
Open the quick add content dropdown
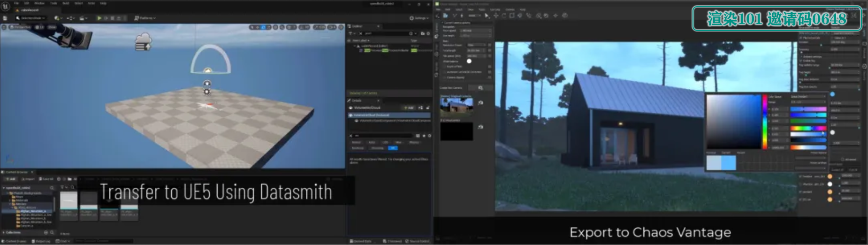point(59,18)
